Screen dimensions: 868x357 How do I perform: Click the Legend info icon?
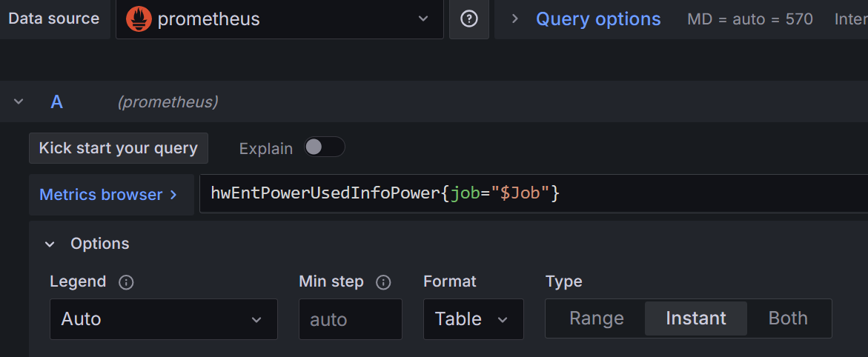click(x=126, y=282)
